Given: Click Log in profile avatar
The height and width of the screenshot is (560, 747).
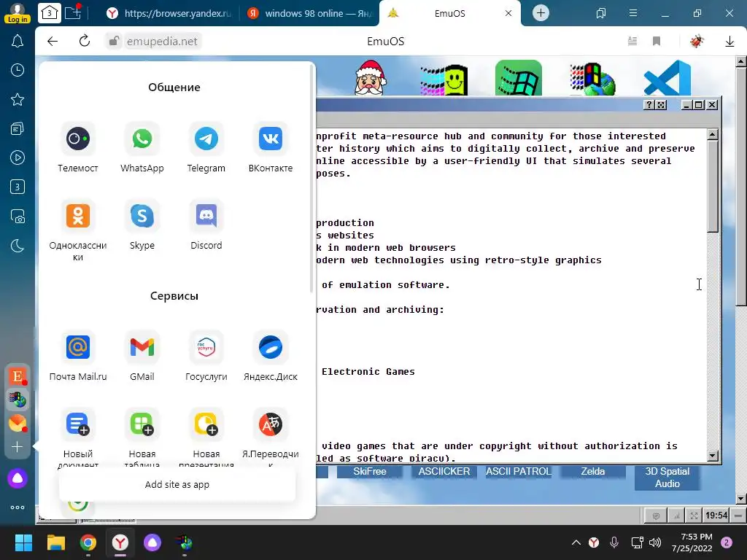Looking at the screenshot, I should point(18,13).
